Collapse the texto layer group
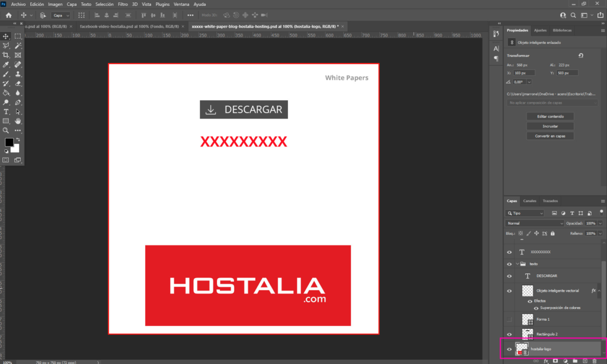Viewport: 607px width, 364px height. tap(517, 264)
